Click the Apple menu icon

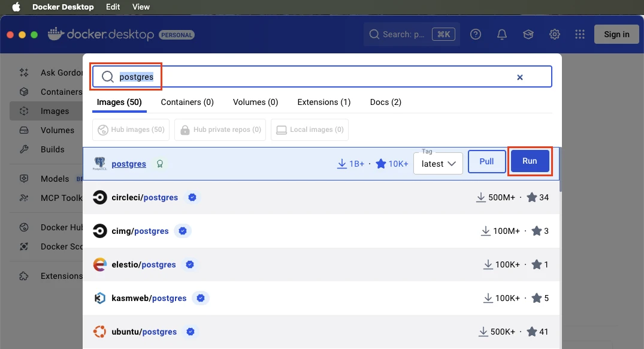(x=16, y=7)
